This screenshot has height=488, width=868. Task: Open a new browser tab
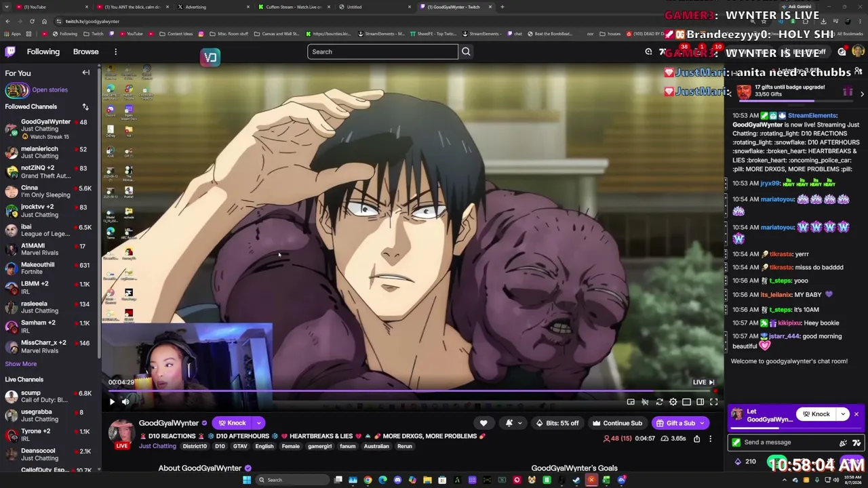point(502,7)
